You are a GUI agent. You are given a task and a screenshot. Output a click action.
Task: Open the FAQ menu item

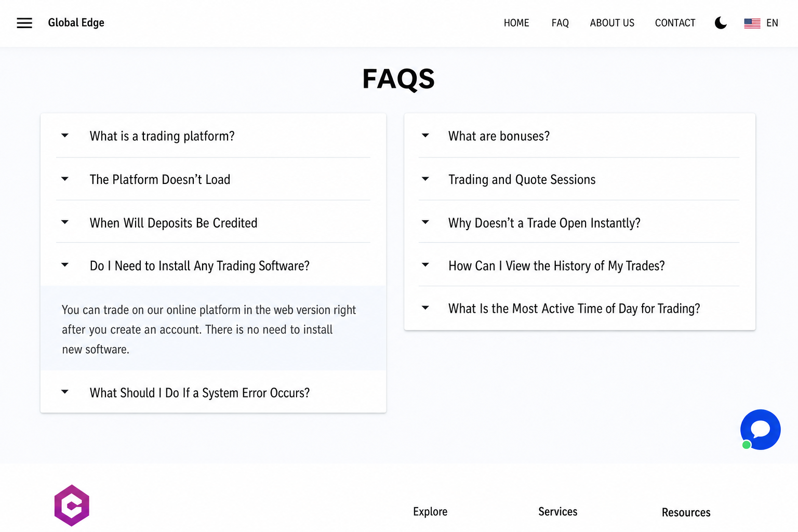click(560, 23)
